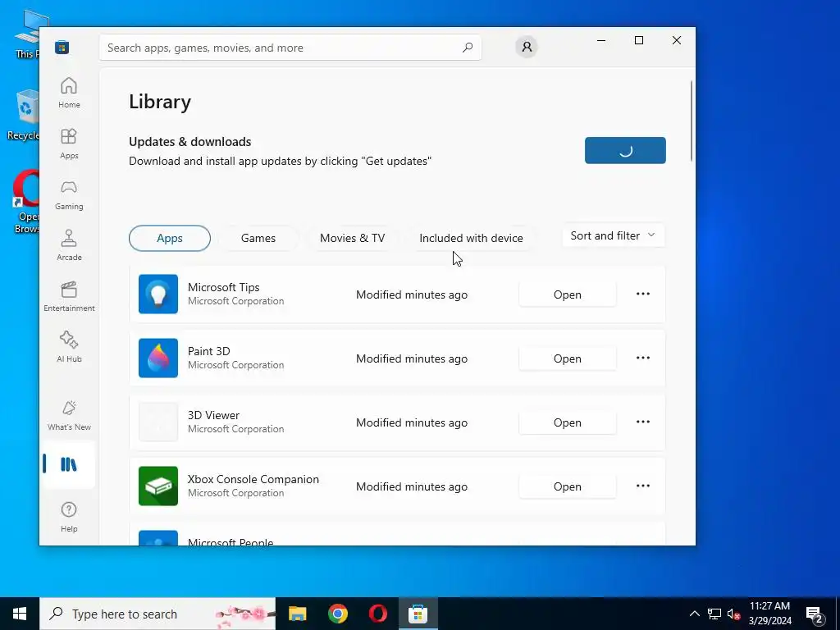Open Paint 3D with its Open button

click(568, 358)
